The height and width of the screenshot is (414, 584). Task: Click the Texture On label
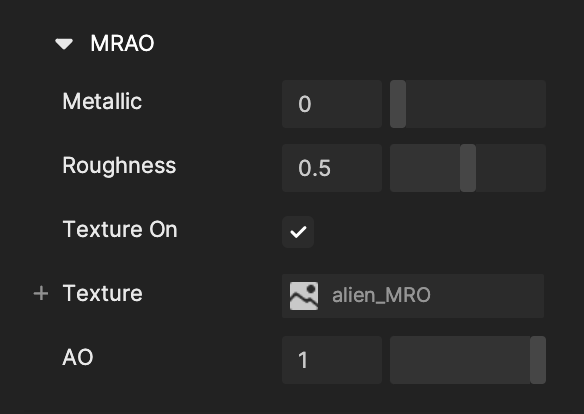120,229
